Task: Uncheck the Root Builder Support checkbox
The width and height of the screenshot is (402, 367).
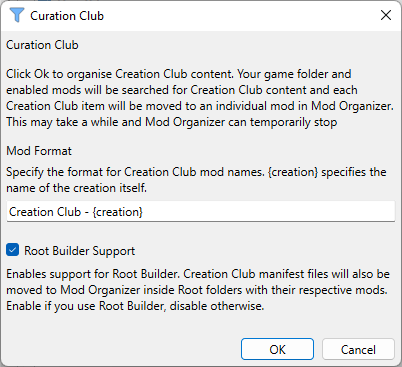Action: pyautogui.click(x=13, y=250)
